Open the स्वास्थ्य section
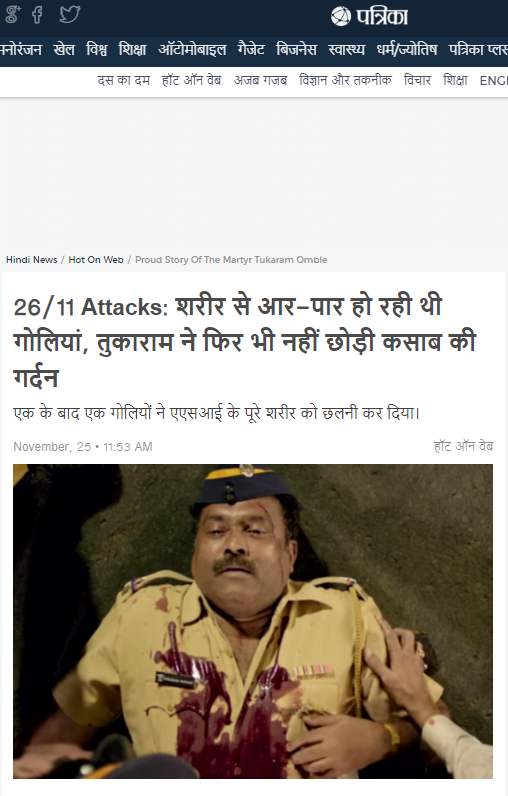 [x=347, y=50]
